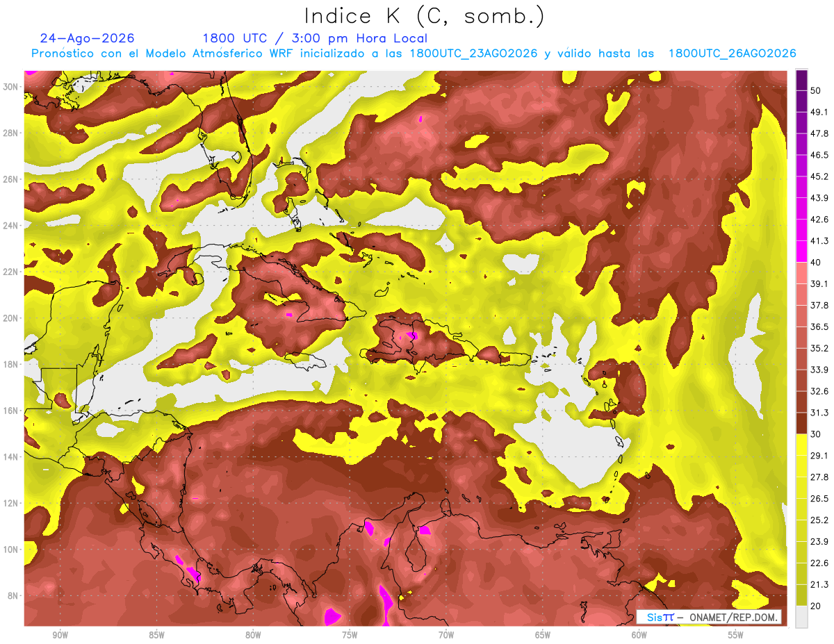Click the colorbar value 21.3

(x=820, y=584)
